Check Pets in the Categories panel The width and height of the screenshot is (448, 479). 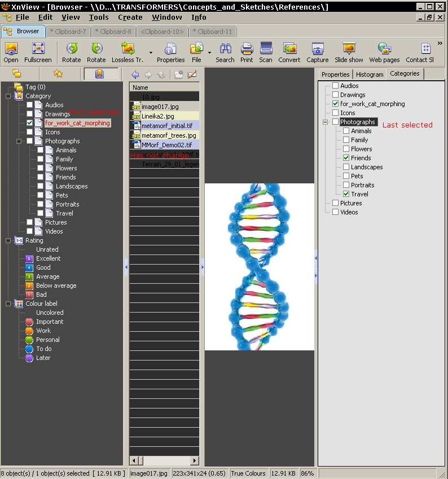pos(346,176)
